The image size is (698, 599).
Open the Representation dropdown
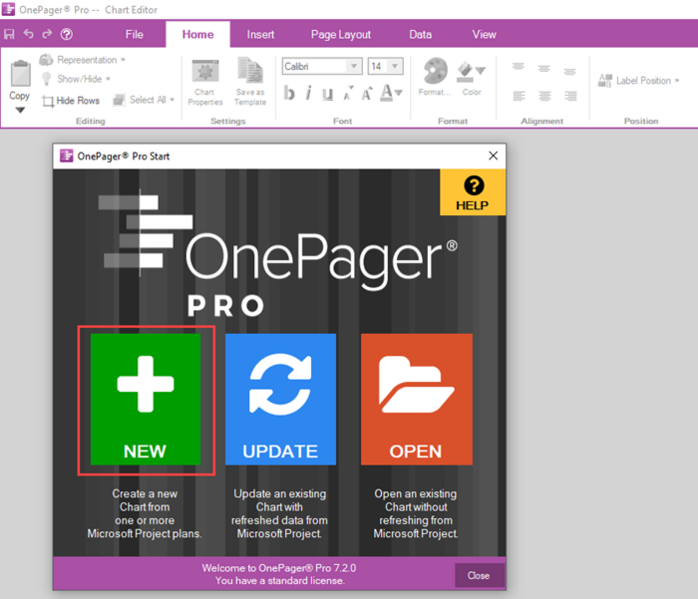point(82,60)
